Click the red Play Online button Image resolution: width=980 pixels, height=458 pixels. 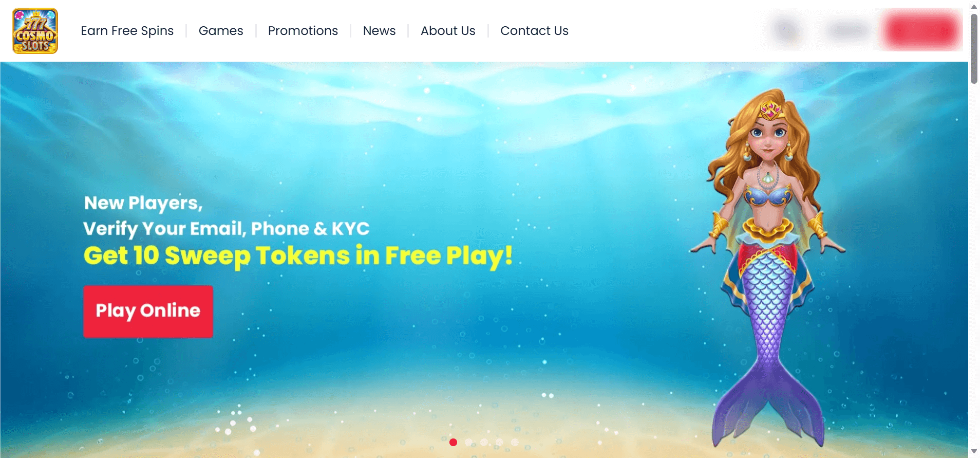[x=148, y=312]
